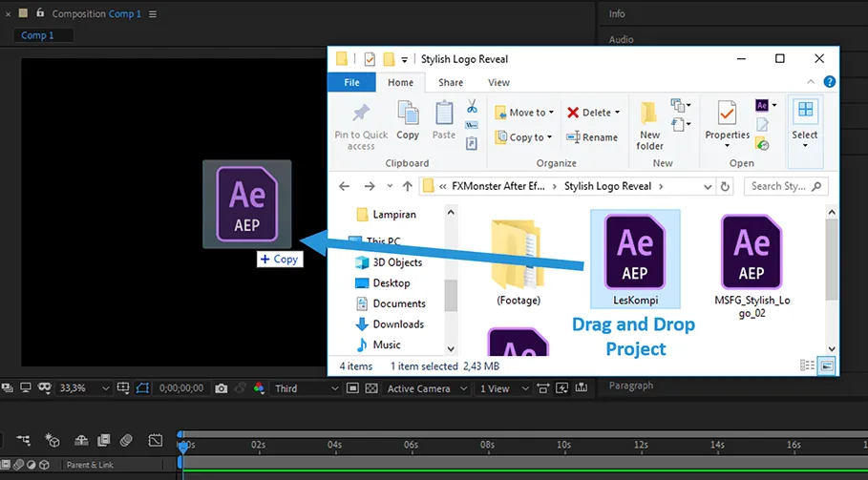The width and height of the screenshot is (868, 480).
Task: Select the MSFG_Stylish_Logo_02 project file
Action: pos(752,266)
